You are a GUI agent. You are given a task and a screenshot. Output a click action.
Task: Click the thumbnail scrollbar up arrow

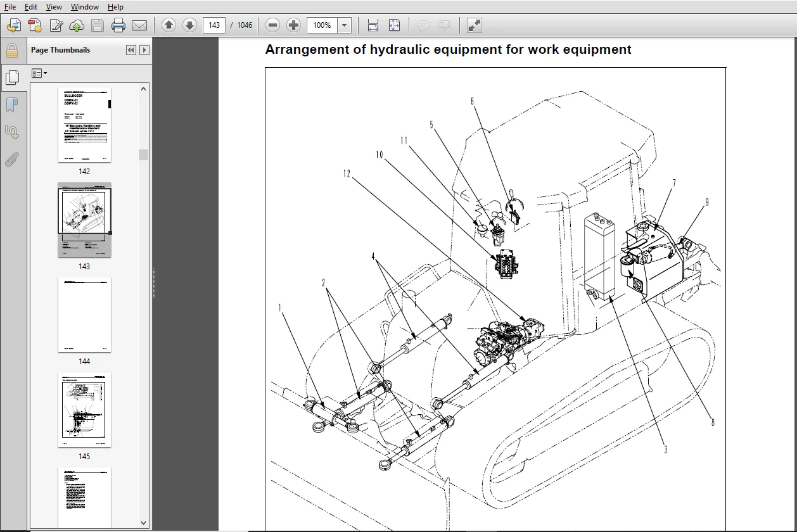tap(144, 89)
